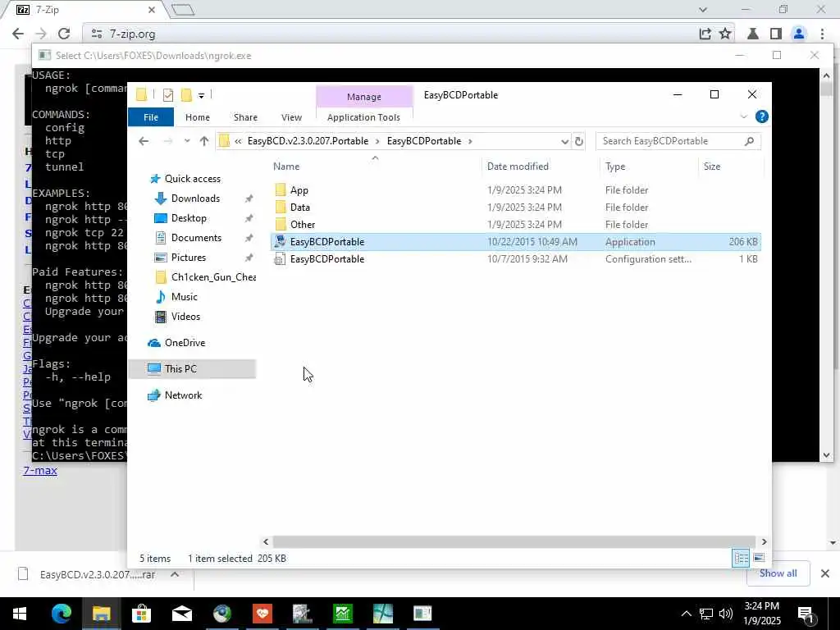Open the Application Tools tab
Viewport: 840px width, 630px height.
(x=363, y=117)
